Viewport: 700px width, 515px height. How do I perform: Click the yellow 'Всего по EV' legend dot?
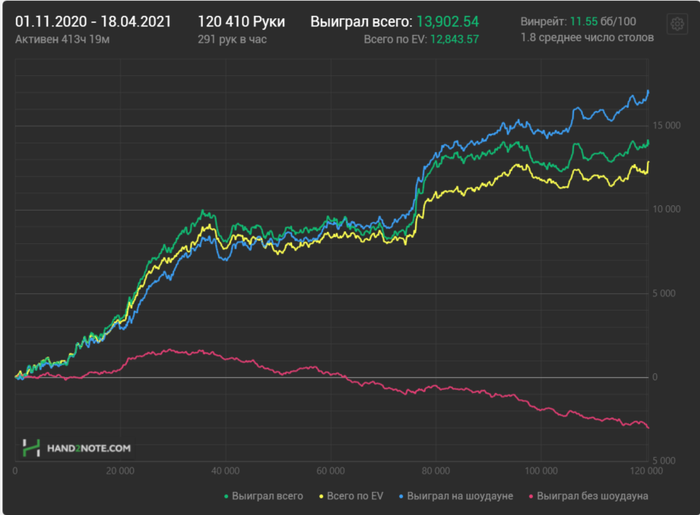[x=321, y=496]
